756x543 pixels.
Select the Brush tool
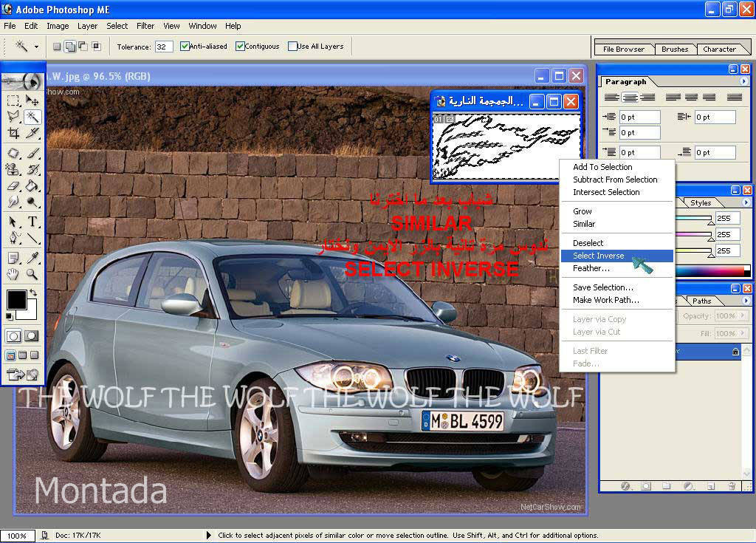click(32, 153)
